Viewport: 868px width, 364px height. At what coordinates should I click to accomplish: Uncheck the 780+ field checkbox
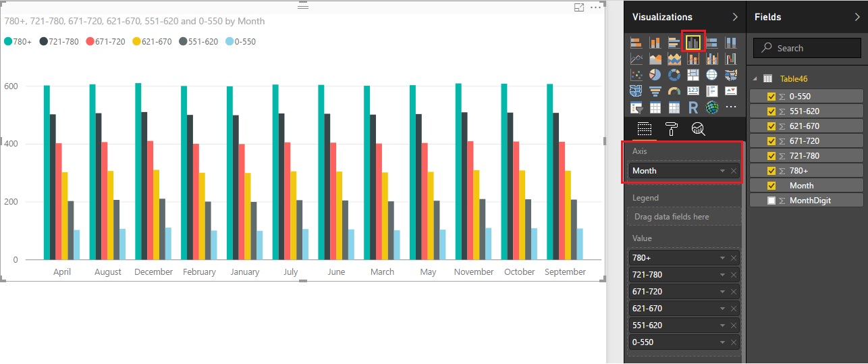[771, 171]
